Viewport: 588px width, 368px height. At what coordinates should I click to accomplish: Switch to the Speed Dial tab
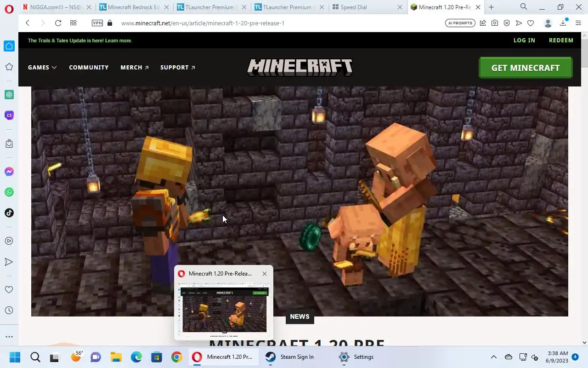367,7
